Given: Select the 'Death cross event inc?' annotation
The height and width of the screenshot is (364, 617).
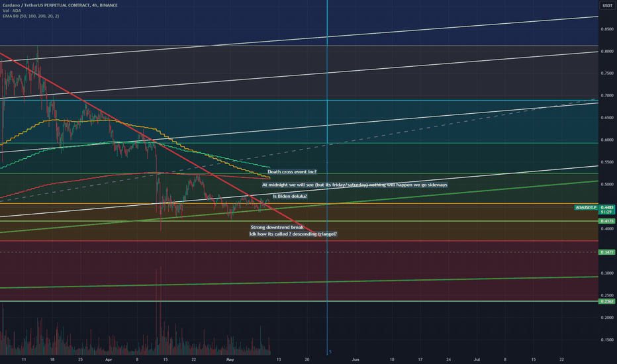Looking at the screenshot, I should pos(292,172).
